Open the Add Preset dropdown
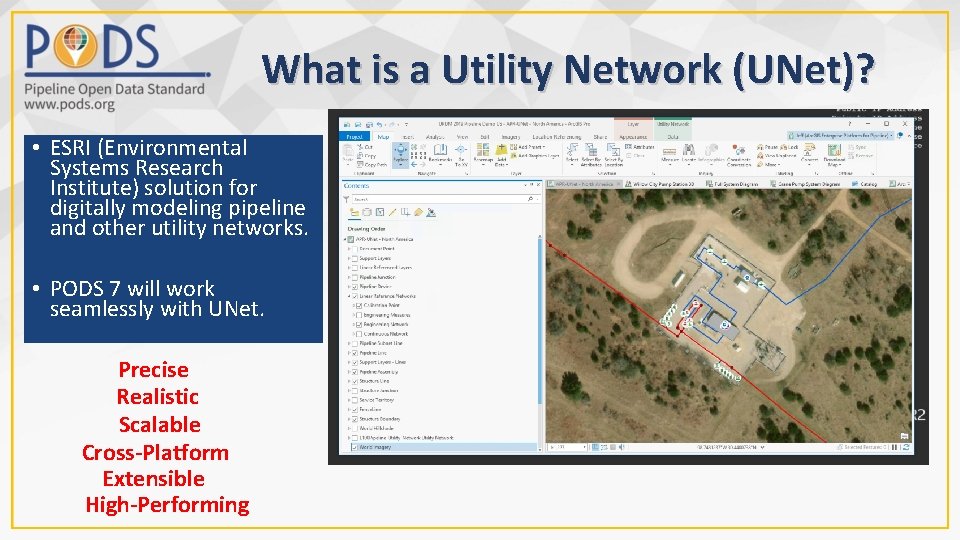 (528, 147)
